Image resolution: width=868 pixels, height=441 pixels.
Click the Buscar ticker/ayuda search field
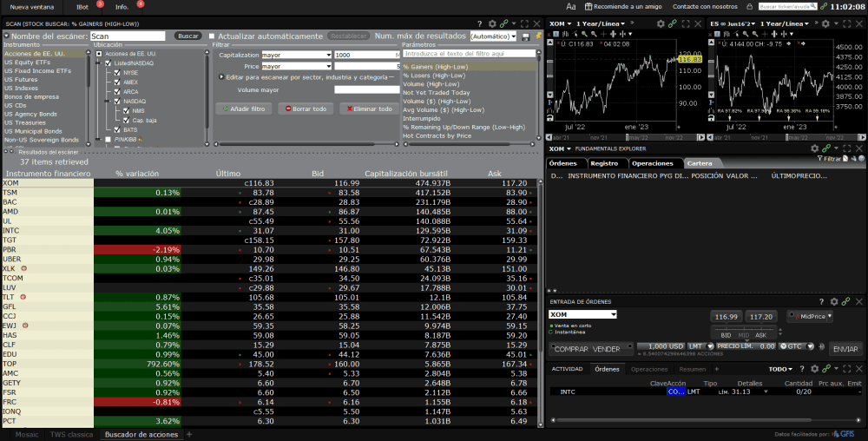pyautogui.click(x=787, y=7)
